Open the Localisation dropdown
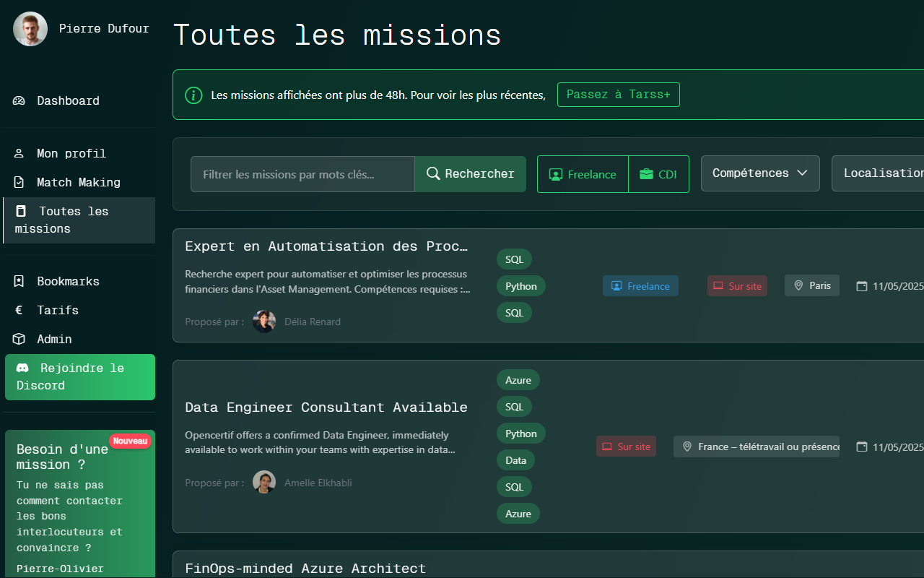924x578 pixels. pos(878,173)
